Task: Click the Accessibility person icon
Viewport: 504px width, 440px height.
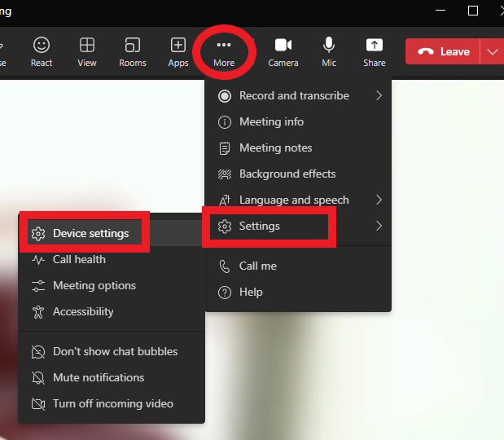Action: click(38, 312)
